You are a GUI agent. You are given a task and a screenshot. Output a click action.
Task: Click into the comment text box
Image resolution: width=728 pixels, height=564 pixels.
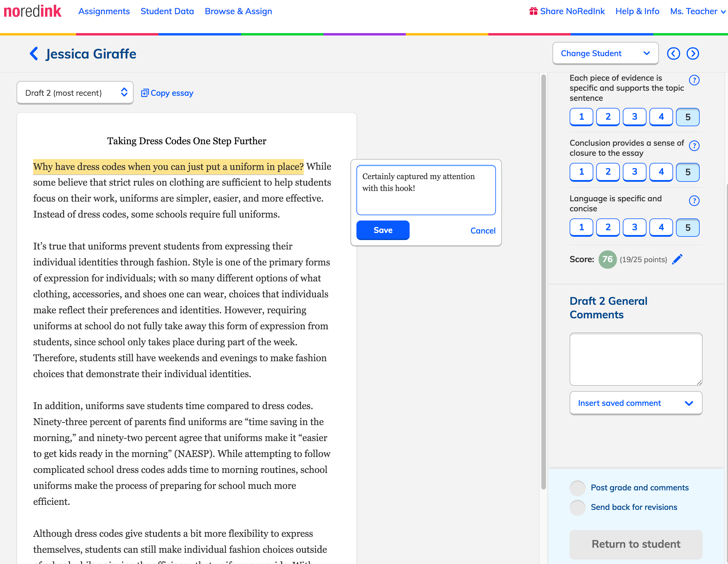coord(426,190)
